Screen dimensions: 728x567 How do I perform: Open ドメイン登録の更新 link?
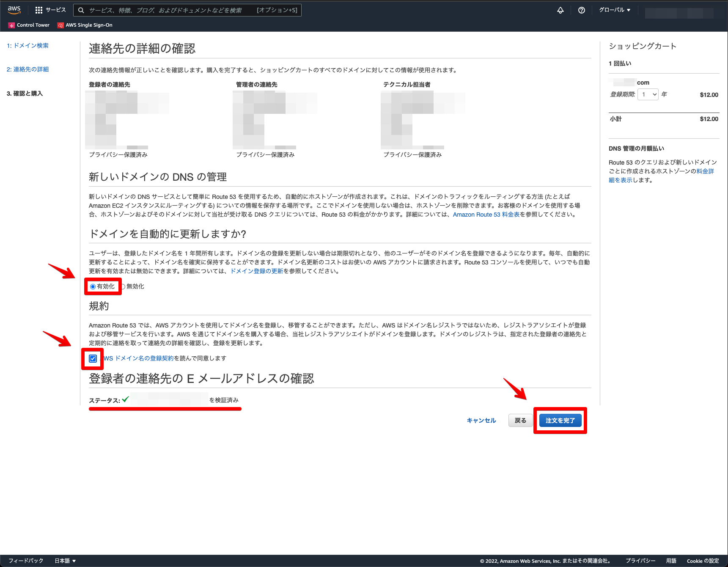[257, 271]
